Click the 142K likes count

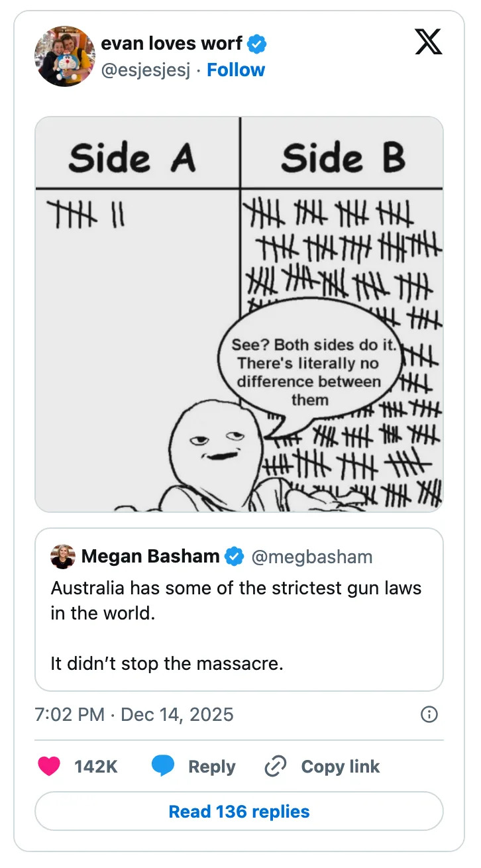(x=96, y=767)
